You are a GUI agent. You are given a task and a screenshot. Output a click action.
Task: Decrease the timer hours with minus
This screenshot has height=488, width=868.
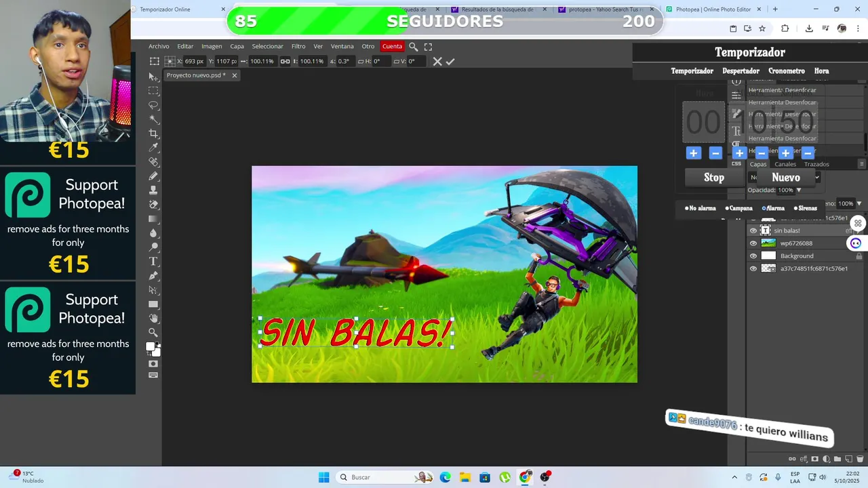coord(715,153)
